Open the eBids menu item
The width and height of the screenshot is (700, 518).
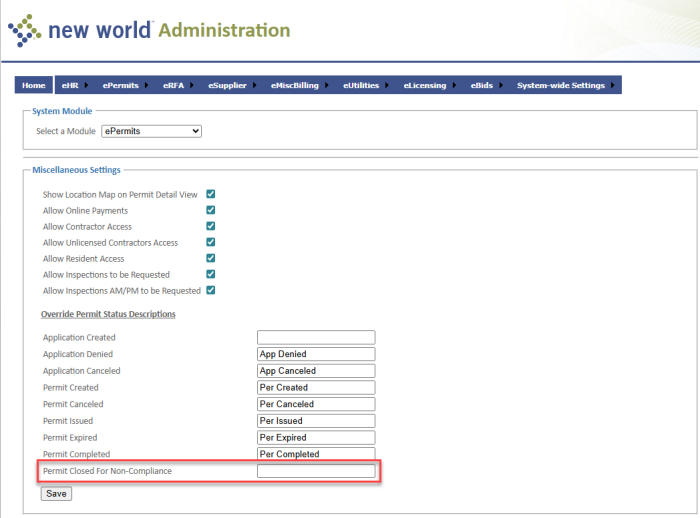coord(481,86)
